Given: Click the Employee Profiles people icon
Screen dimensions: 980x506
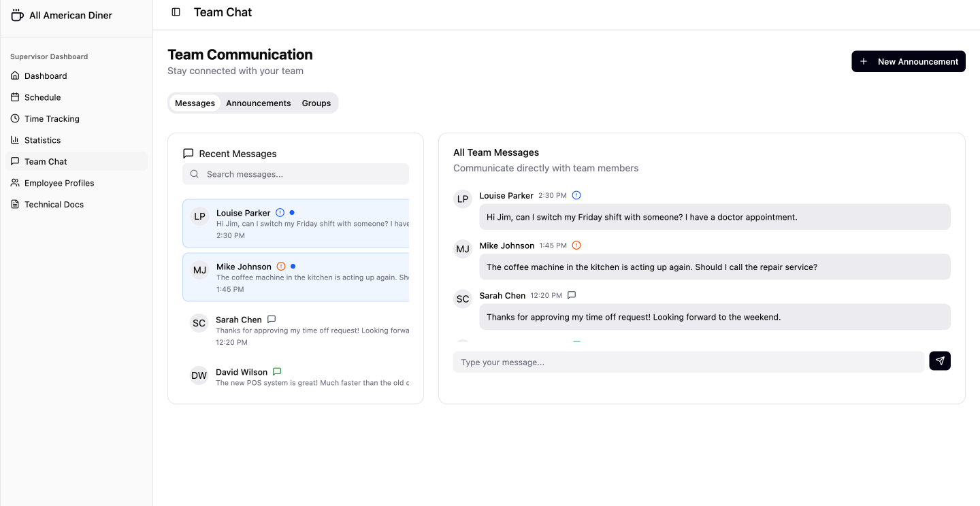Looking at the screenshot, I should [15, 183].
